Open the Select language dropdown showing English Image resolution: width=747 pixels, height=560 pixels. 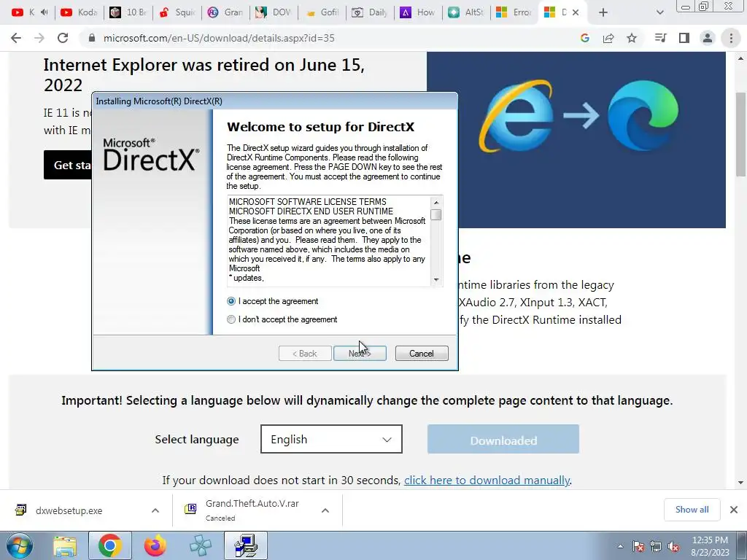pos(332,439)
